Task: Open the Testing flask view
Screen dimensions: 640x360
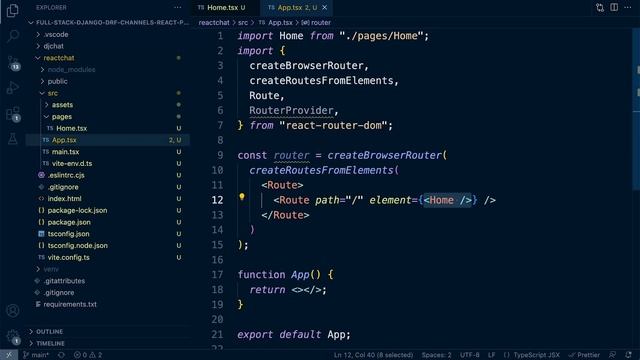Action: click(x=13, y=139)
